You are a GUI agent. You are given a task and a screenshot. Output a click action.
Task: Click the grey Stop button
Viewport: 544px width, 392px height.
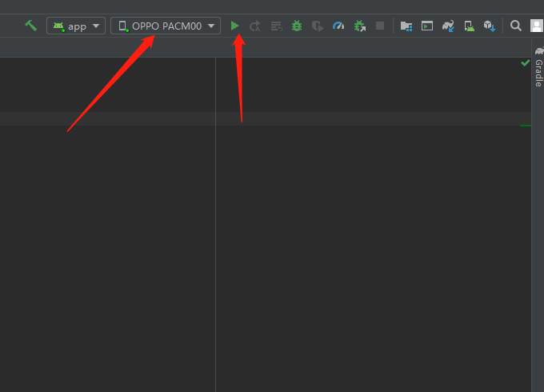click(x=380, y=26)
